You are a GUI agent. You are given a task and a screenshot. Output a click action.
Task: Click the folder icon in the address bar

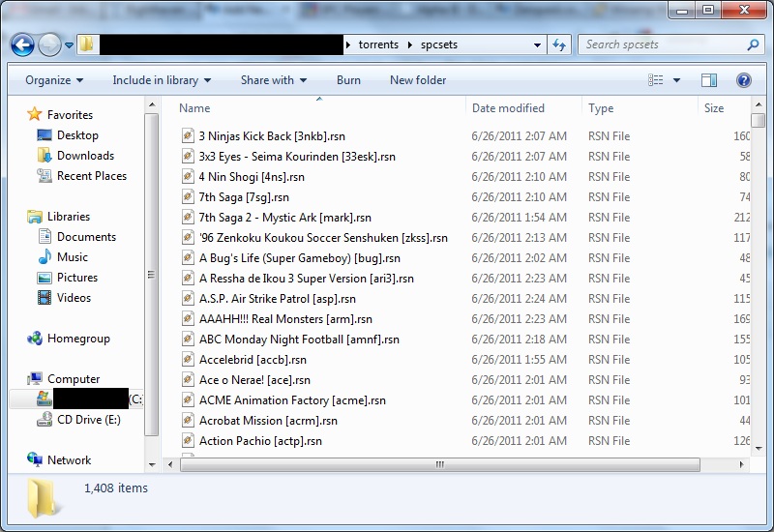87,44
